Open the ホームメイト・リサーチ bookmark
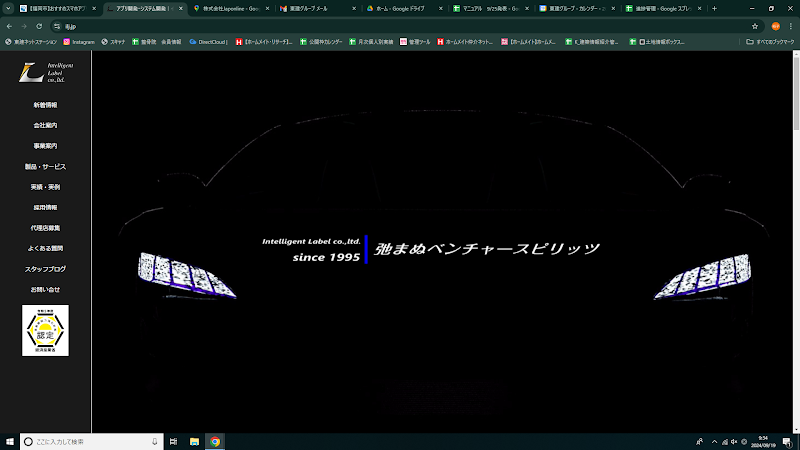Viewport: 800px width, 450px height. coord(264,42)
